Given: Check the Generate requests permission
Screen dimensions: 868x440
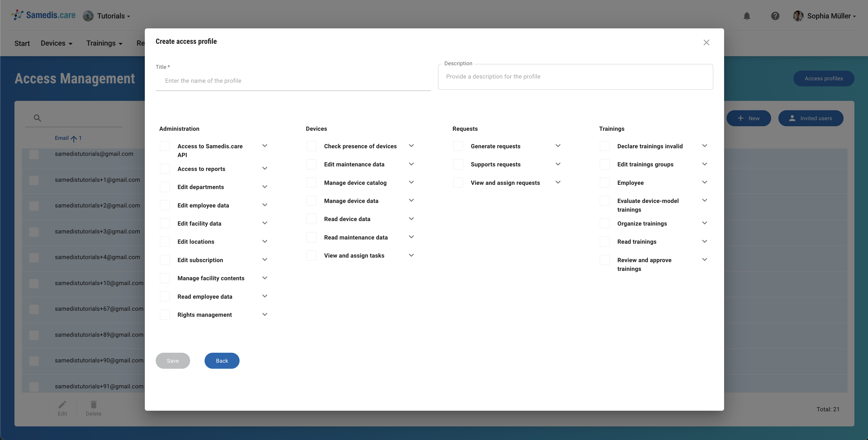Looking at the screenshot, I should point(458,146).
